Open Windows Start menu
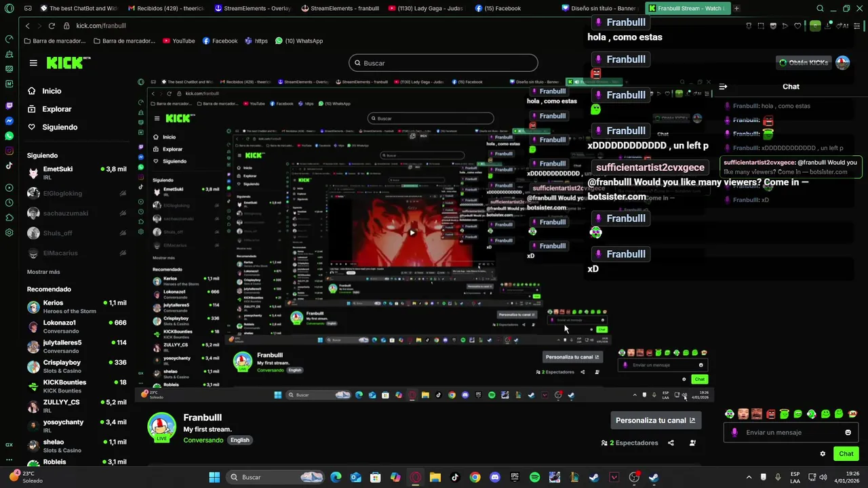The image size is (868, 488). click(x=214, y=477)
